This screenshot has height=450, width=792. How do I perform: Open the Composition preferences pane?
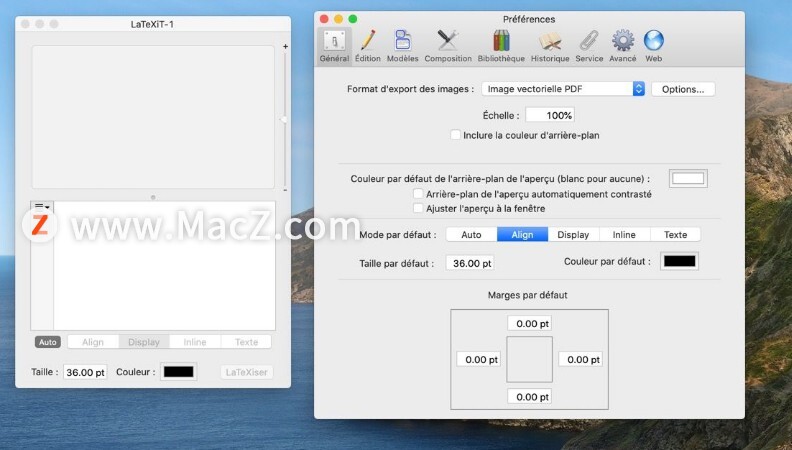coord(448,46)
